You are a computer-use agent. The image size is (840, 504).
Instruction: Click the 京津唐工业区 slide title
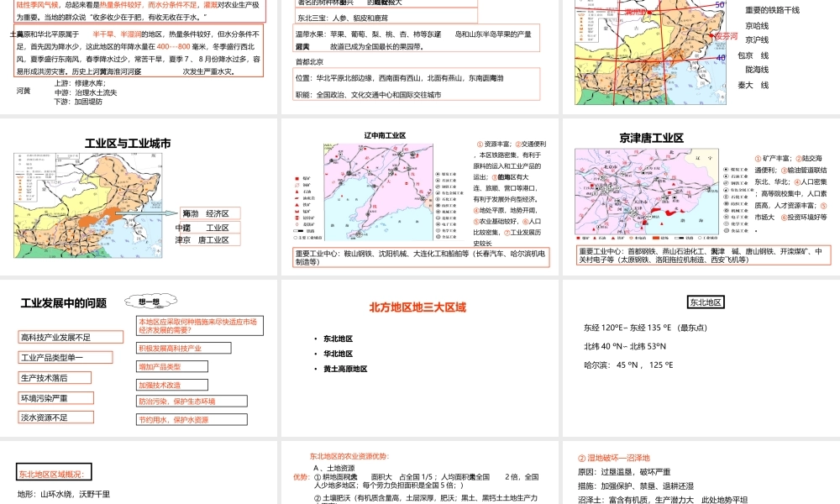[x=652, y=139]
